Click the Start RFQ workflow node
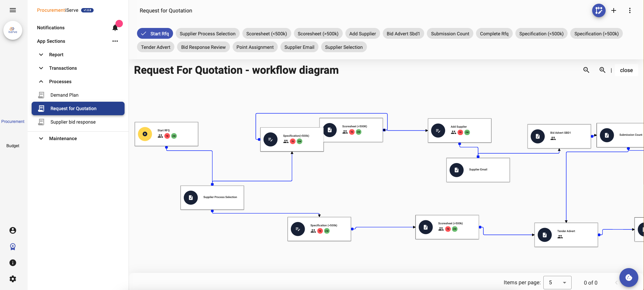The image size is (644, 290). (166, 134)
